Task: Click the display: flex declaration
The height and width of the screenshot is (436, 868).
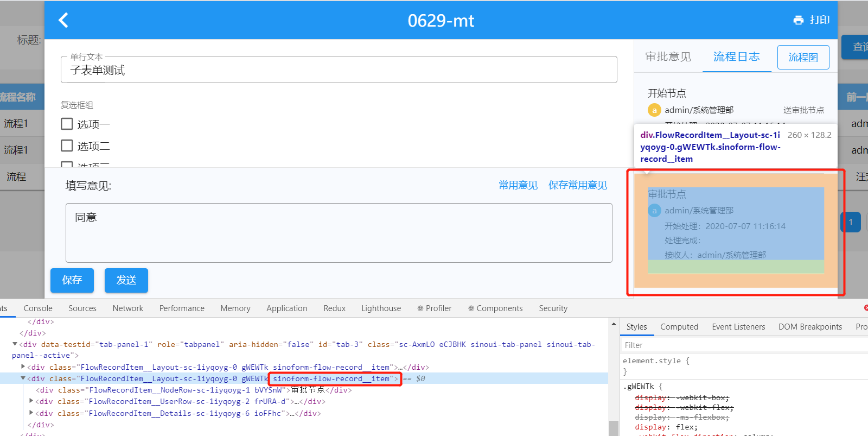Action: point(666,427)
